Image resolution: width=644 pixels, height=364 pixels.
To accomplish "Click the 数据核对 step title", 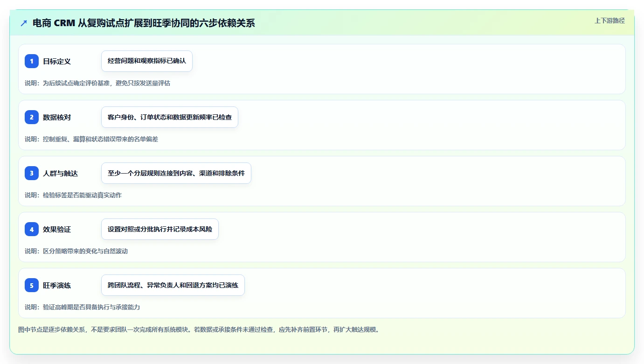I will point(57,117).
